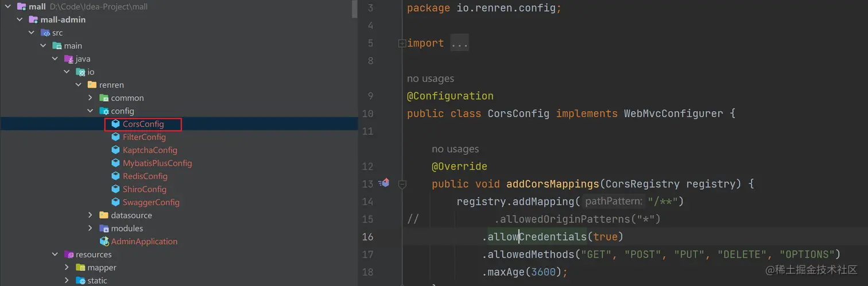Collapse the resources folder chevron
The image size is (868, 286).
(x=55, y=254)
